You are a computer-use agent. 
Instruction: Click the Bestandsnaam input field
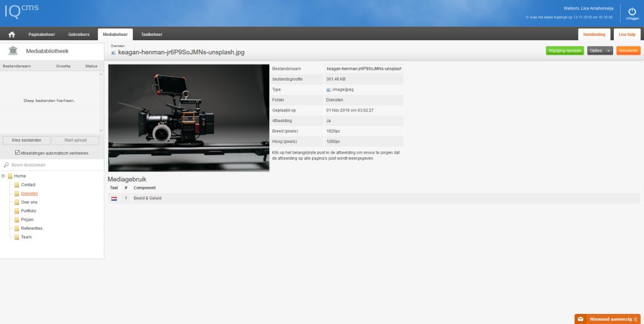pyautogui.click(x=364, y=69)
